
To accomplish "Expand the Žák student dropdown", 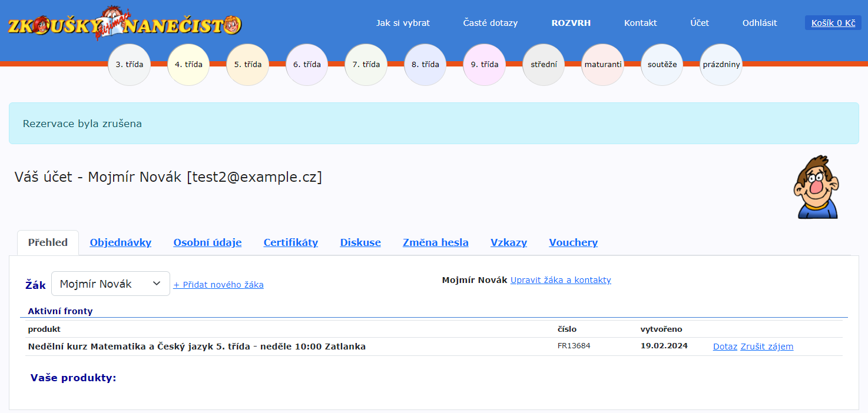I will coord(111,284).
